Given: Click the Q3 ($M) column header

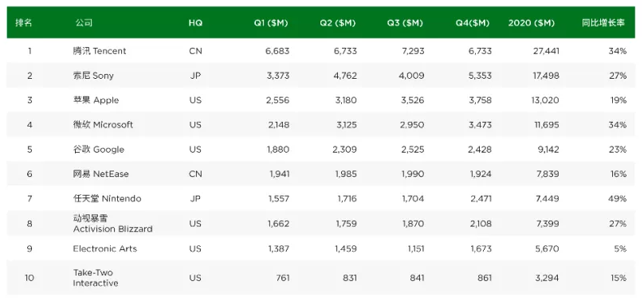Looking at the screenshot, I should point(405,23).
